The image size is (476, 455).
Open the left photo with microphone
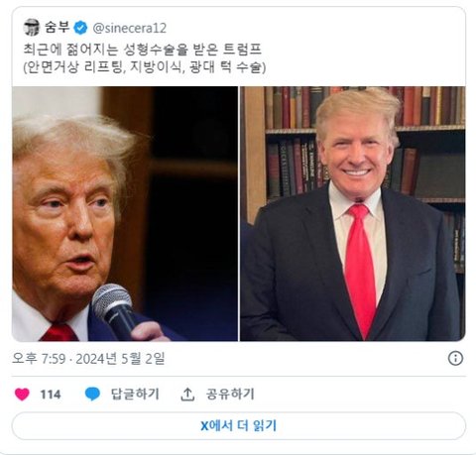click(x=125, y=213)
